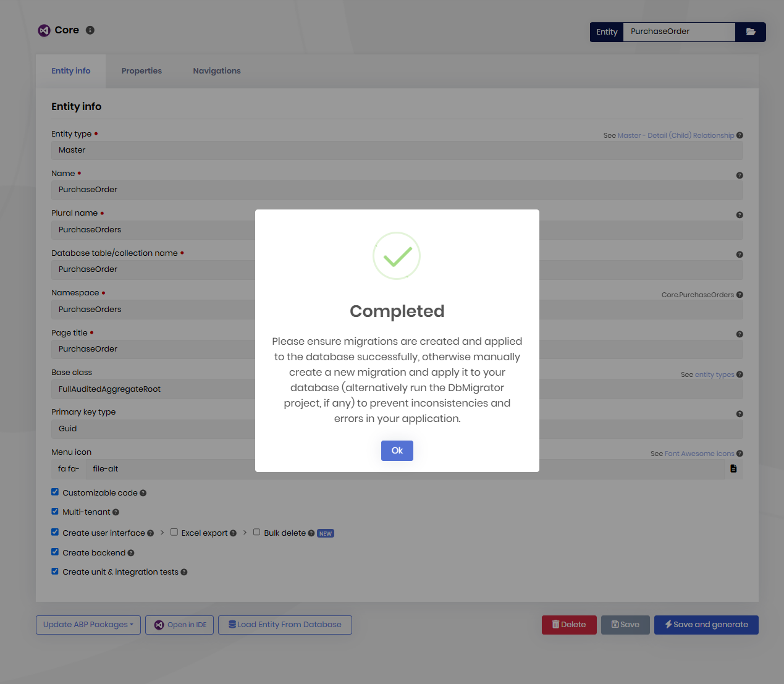
Task: Open the entity folder browse icon
Action: (x=750, y=32)
